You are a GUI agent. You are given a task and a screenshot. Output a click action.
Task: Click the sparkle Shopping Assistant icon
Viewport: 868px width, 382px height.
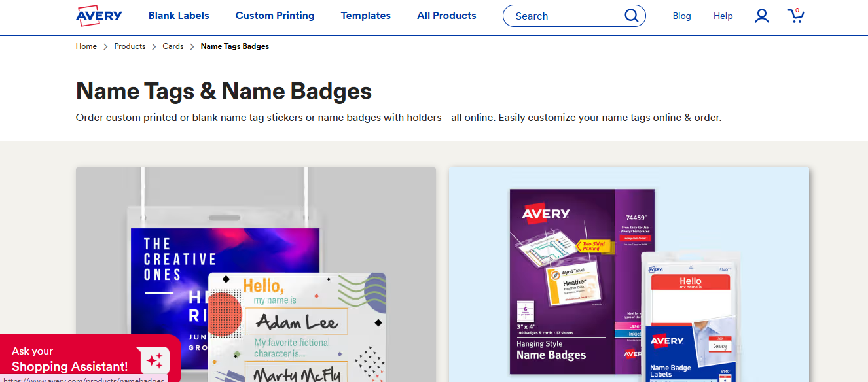[x=154, y=360]
